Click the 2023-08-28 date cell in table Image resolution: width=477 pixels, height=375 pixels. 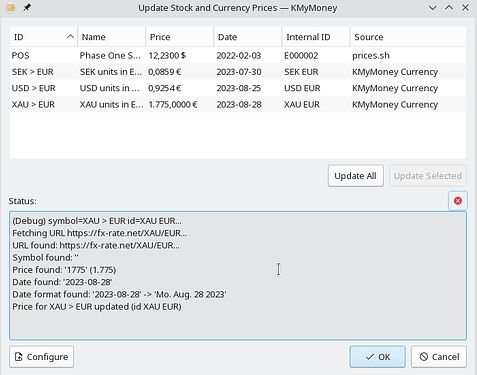coord(248,104)
